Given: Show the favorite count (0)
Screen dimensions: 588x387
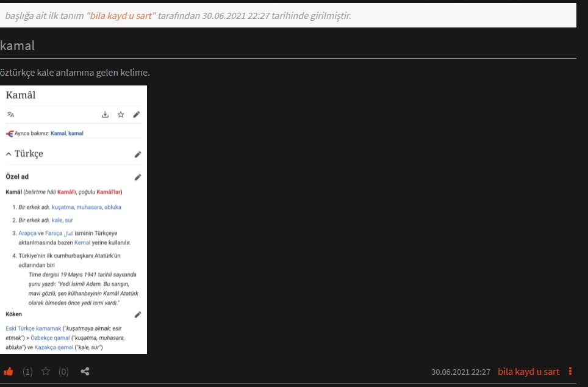Looking at the screenshot, I should point(63,371).
